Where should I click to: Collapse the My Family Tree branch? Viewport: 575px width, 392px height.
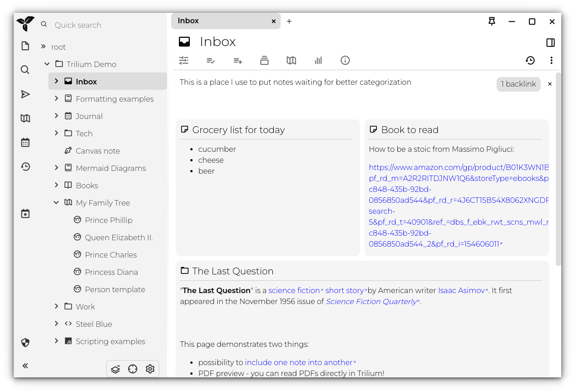click(56, 202)
